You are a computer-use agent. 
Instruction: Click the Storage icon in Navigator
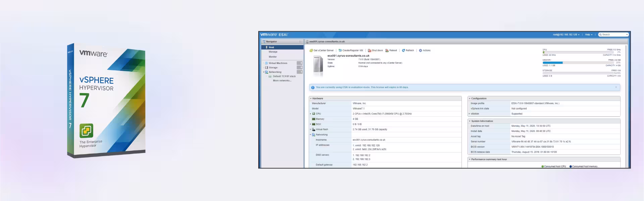point(267,68)
